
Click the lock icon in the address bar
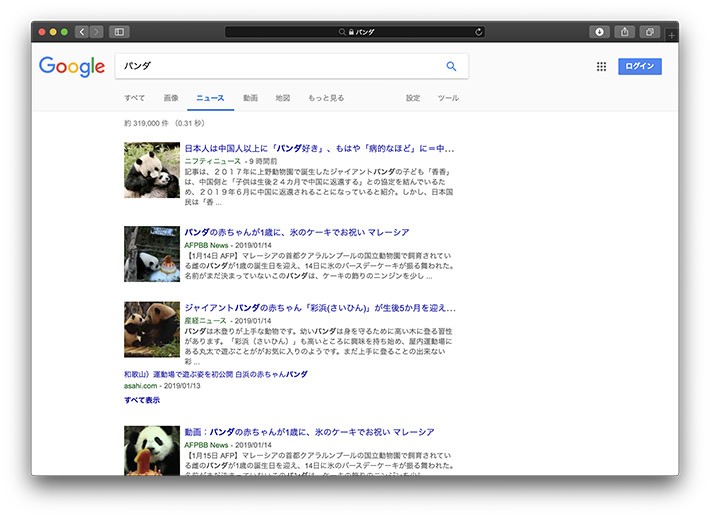[x=351, y=32]
